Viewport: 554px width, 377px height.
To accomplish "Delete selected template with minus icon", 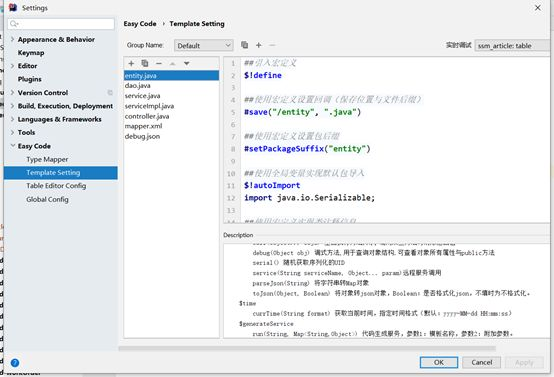I will 159,64.
